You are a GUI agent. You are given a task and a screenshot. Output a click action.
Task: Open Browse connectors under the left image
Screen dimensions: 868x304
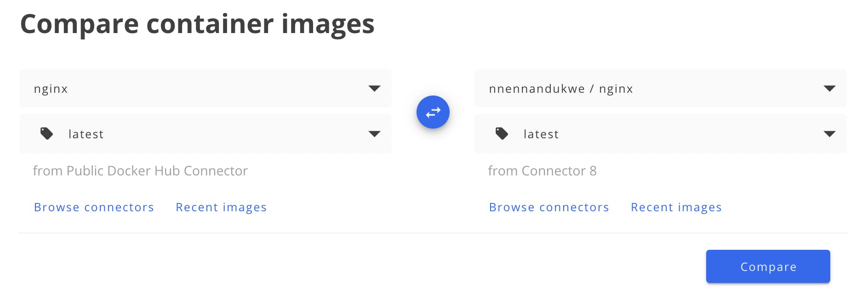pos(94,207)
